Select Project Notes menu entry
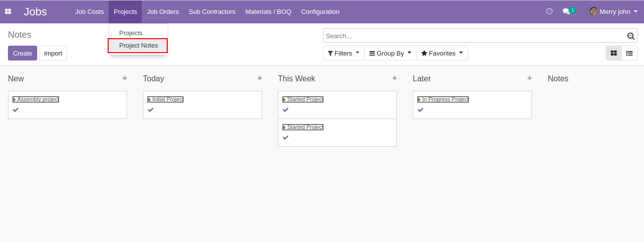This screenshot has width=644, height=242. [x=138, y=46]
